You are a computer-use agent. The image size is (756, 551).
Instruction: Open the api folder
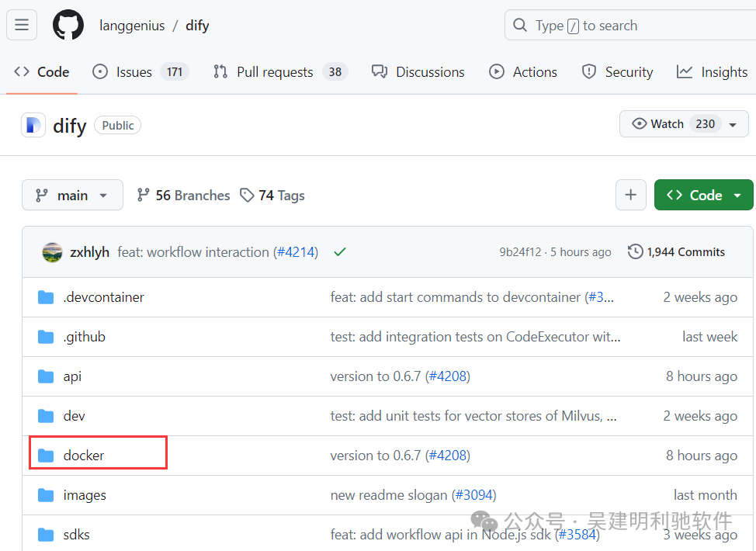click(x=72, y=376)
